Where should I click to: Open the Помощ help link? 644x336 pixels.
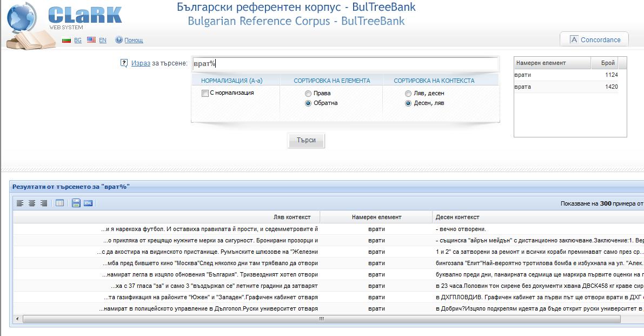tap(134, 40)
